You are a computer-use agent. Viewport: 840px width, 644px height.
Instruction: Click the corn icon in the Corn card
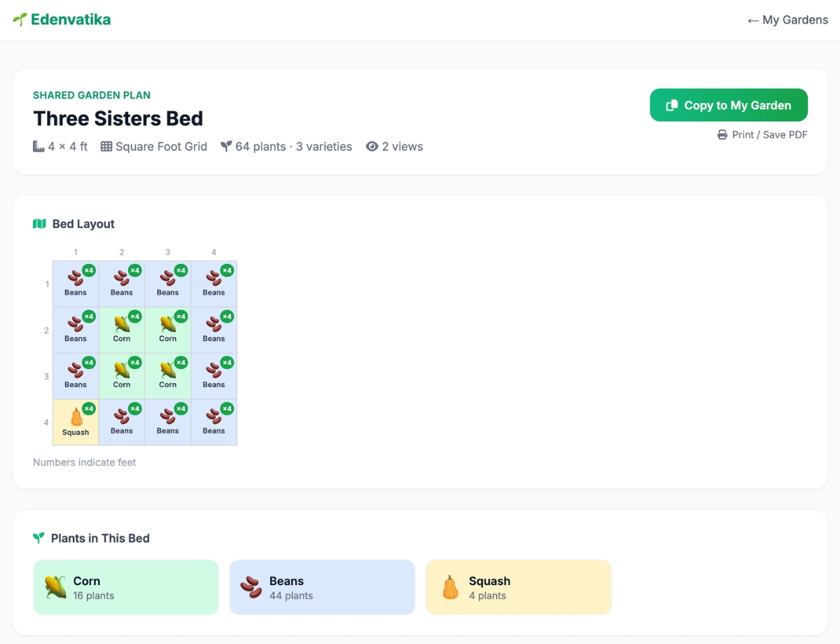coord(55,587)
